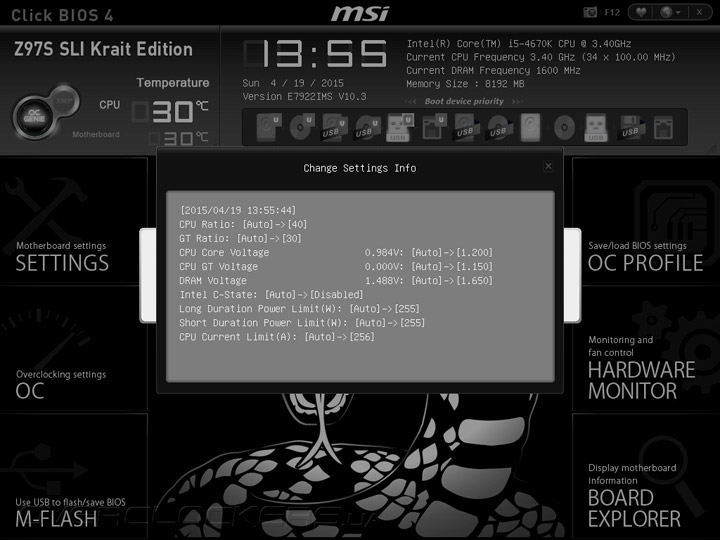
Task: Open the HARDWARE MONITOR tile
Action: (646, 348)
